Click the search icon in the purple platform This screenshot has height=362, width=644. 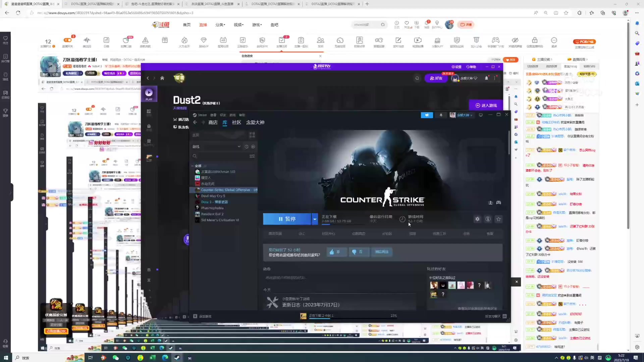tap(417, 78)
